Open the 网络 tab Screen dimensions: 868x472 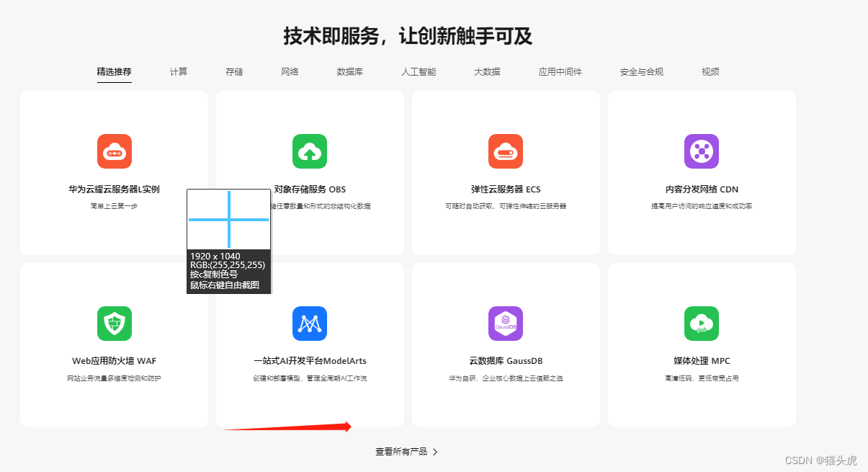pyautogui.click(x=290, y=72)
